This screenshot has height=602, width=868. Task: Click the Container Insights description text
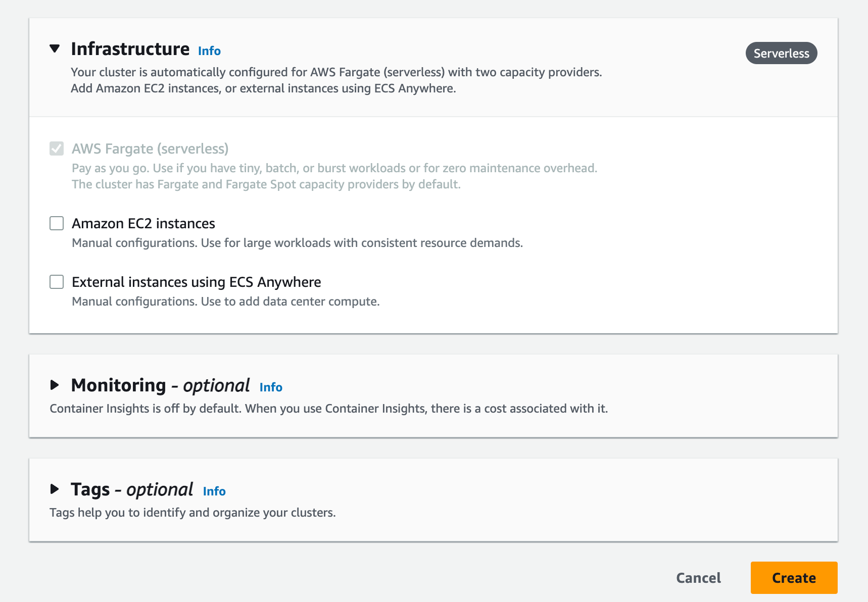(328, 409)
